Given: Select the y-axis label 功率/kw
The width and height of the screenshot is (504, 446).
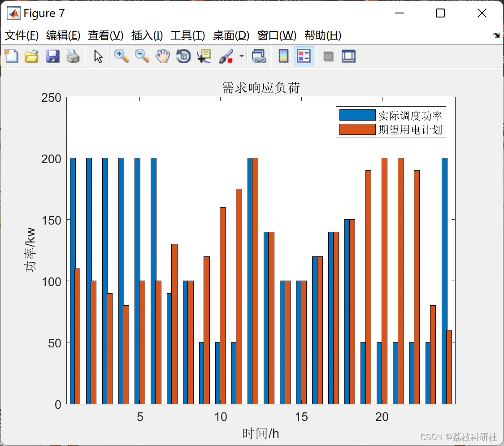Looking at the screenshot, I should click(30, 250).
